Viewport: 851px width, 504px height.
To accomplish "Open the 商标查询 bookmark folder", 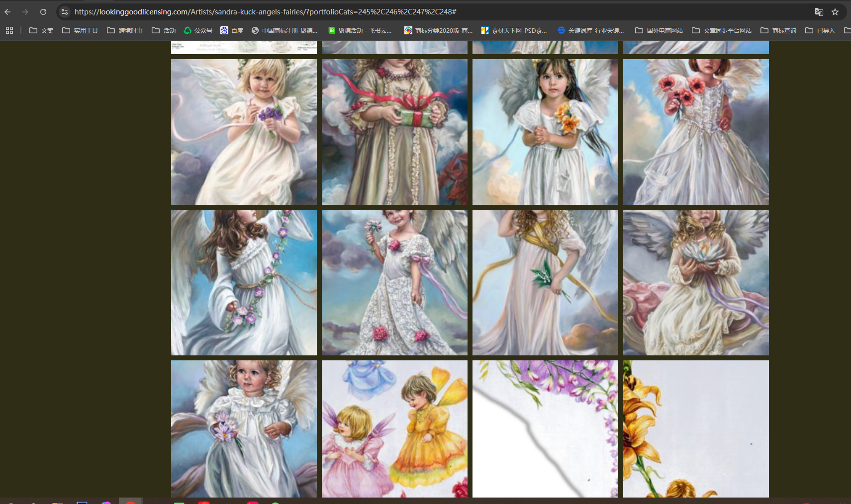I will pos(778,30).
